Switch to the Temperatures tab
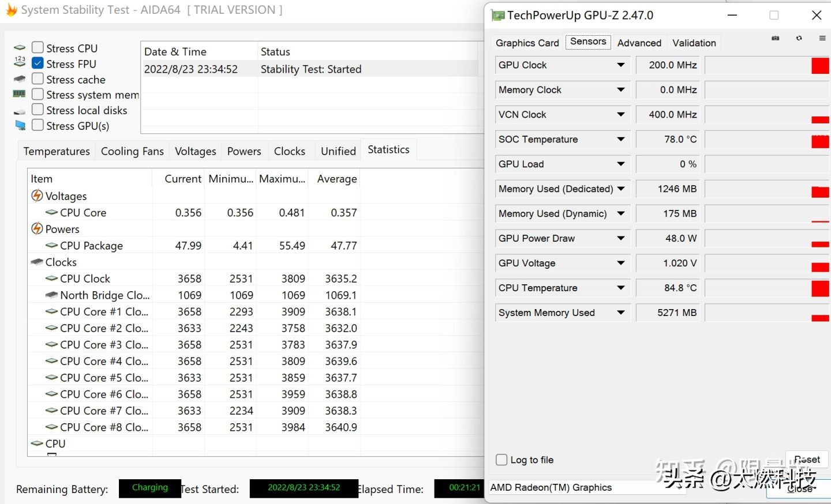The height and width of the screenshot is (504, 831). [57, 151]
